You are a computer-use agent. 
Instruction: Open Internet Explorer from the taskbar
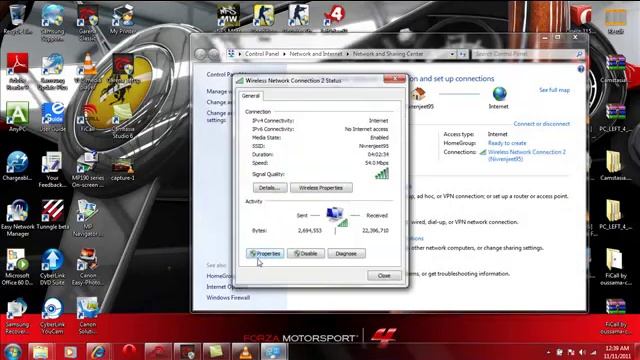pos(98,351)
